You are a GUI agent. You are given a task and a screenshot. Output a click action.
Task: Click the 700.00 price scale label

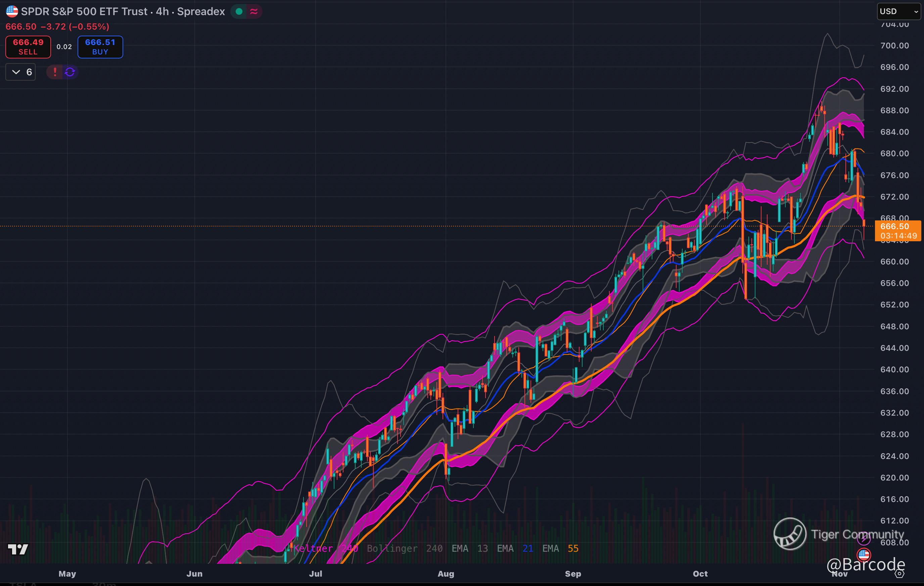pos(894,46)
